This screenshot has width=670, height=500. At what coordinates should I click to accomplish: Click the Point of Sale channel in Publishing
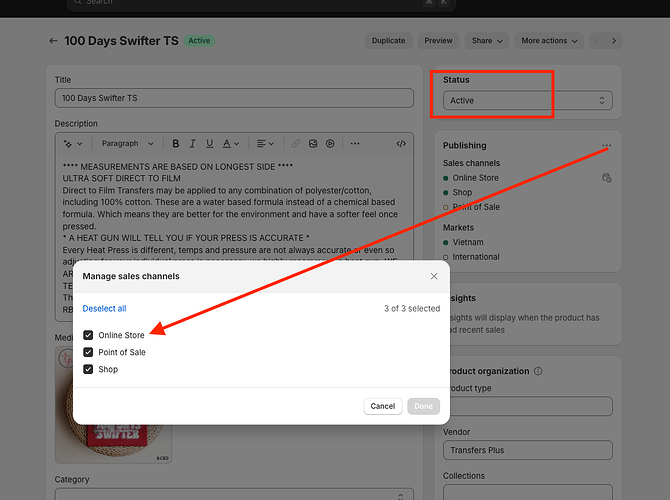[476, 207]
